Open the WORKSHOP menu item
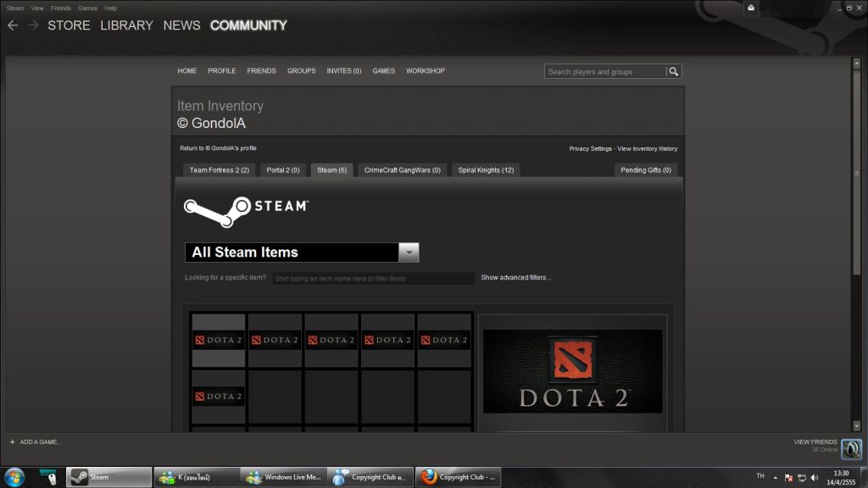868x488 pixels. click(425, 71)
